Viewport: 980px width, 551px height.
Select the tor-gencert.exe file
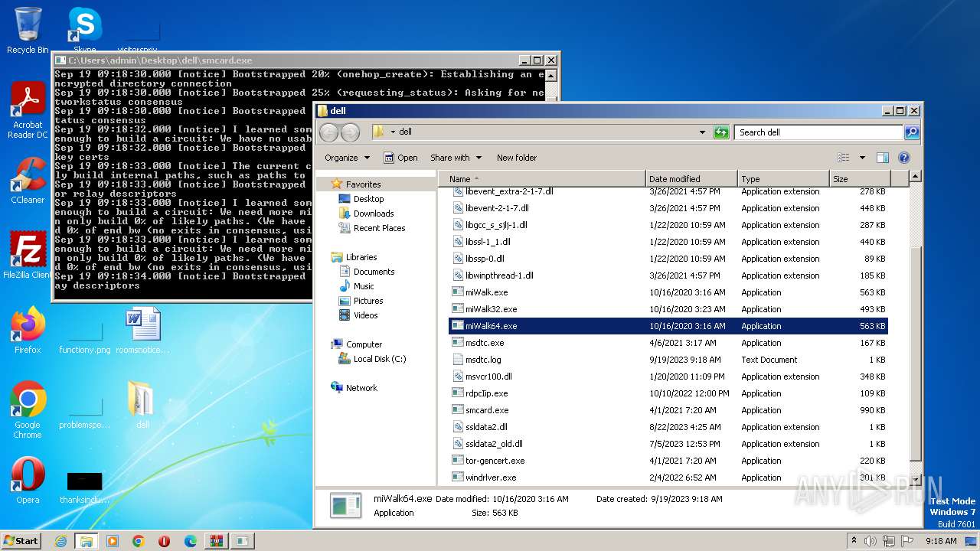(495, 461)
